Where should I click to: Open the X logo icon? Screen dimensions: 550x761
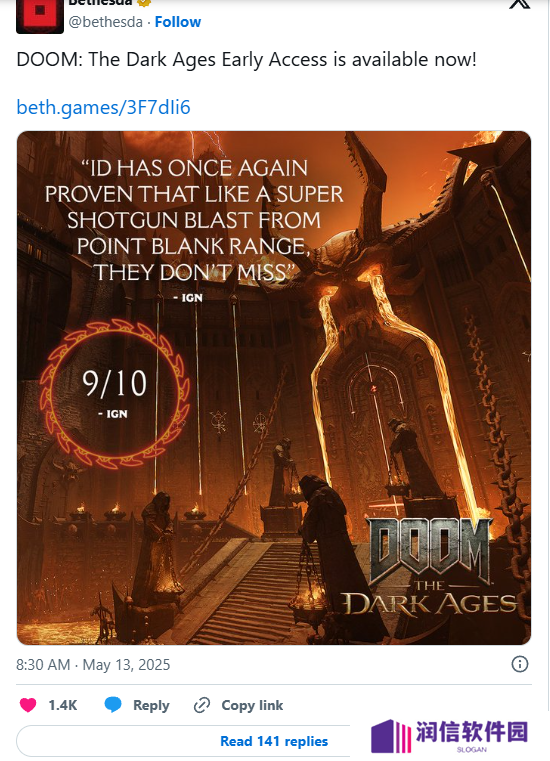519,4
